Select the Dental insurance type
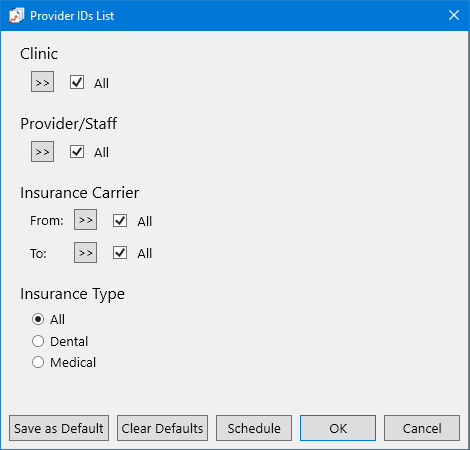The image size is (470, 450). (38, 341)
